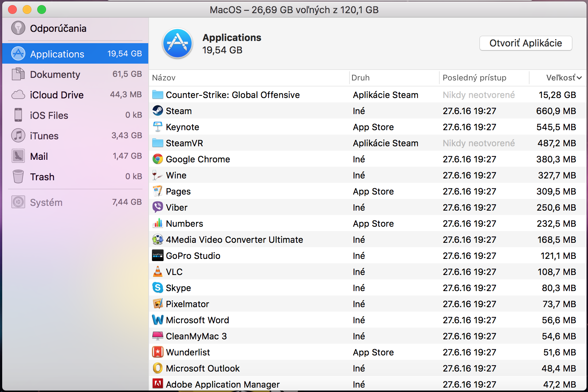Select iTunes in the sidebar
Viewport: 588px width, 392px height.
coord(75,136)
